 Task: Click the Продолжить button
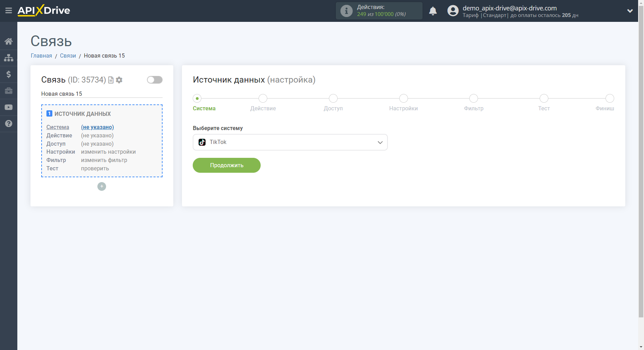227,165
